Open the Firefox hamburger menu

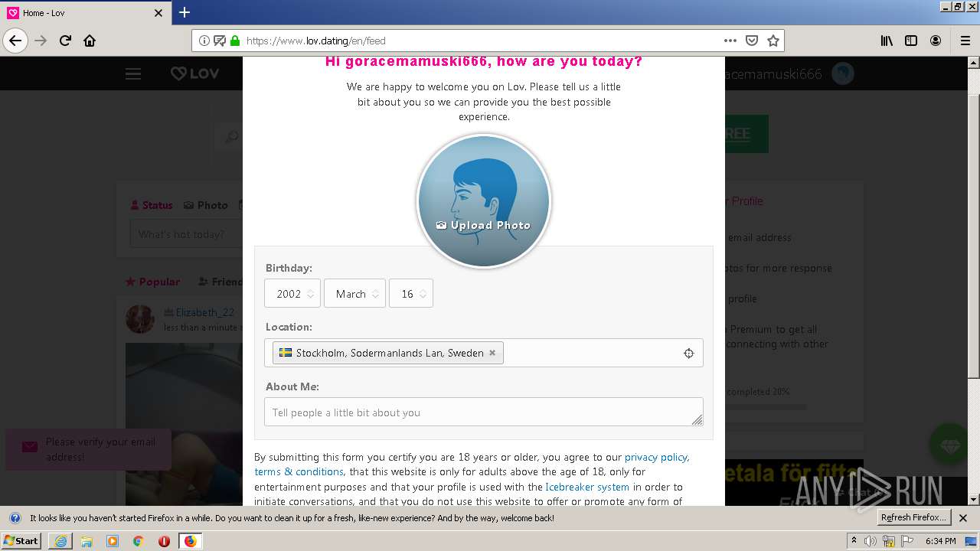pyautogui.click(x=965, y=41)
